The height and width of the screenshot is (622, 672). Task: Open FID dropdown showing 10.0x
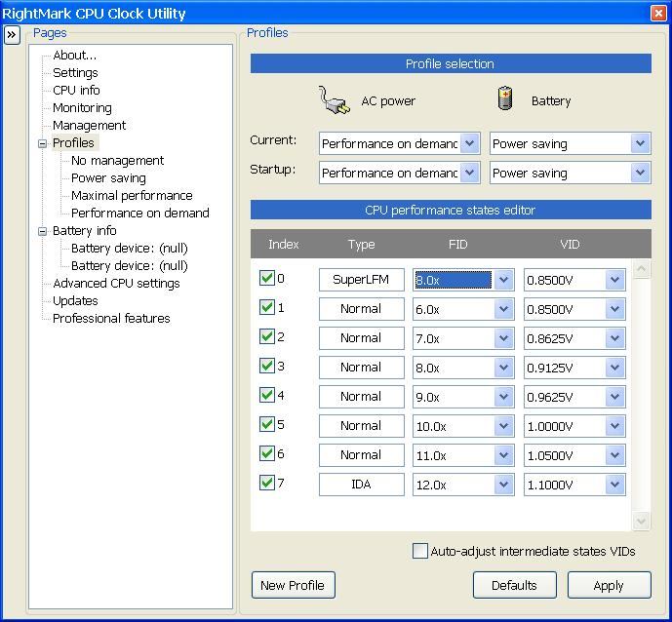503,426
